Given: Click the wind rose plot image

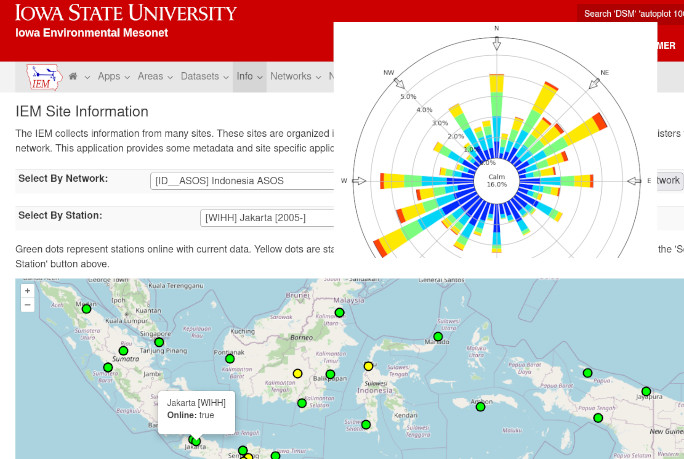Looking at the screenshot, I should 495,140.
